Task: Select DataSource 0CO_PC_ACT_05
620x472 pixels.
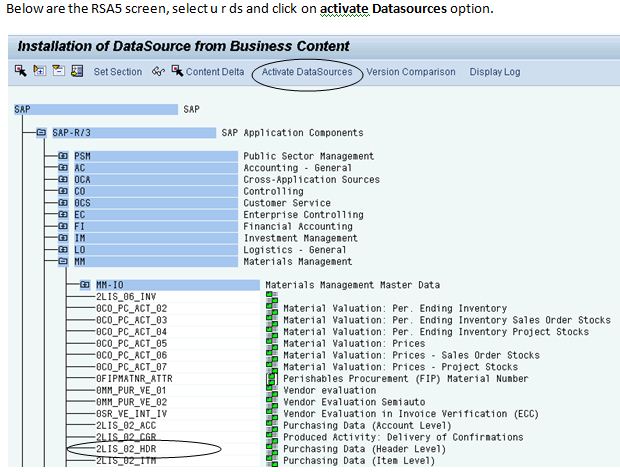Action: click(132, 344)
